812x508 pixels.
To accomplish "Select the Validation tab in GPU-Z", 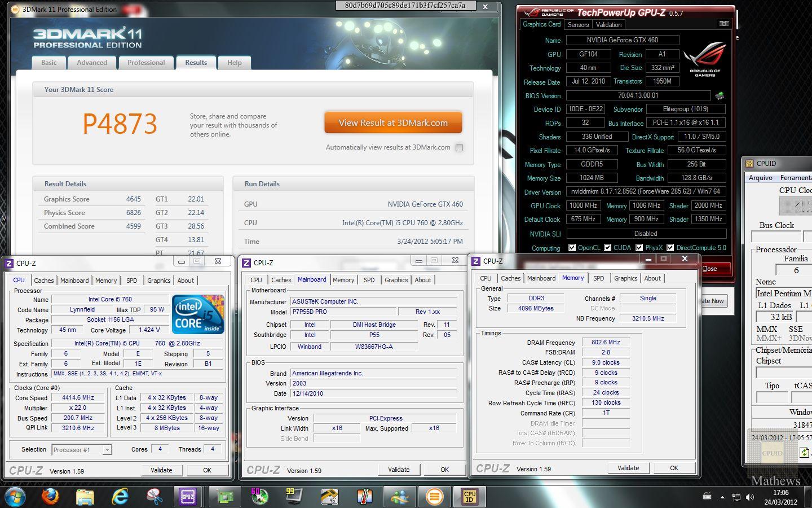I will 609,25.
